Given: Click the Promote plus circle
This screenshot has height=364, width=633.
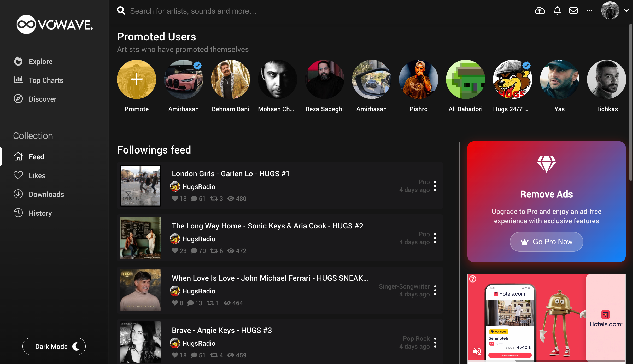Looking at the screenshot, I should coord(136,79).
